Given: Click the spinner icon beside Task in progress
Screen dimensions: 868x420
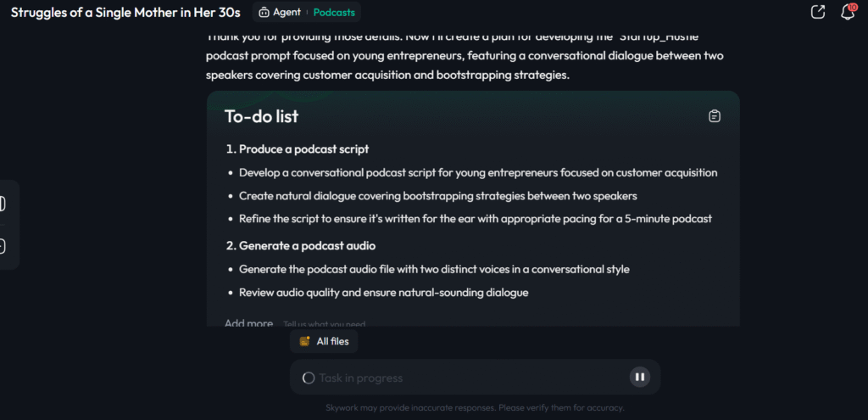Looking at the screenshot, I should click(309, 378).
